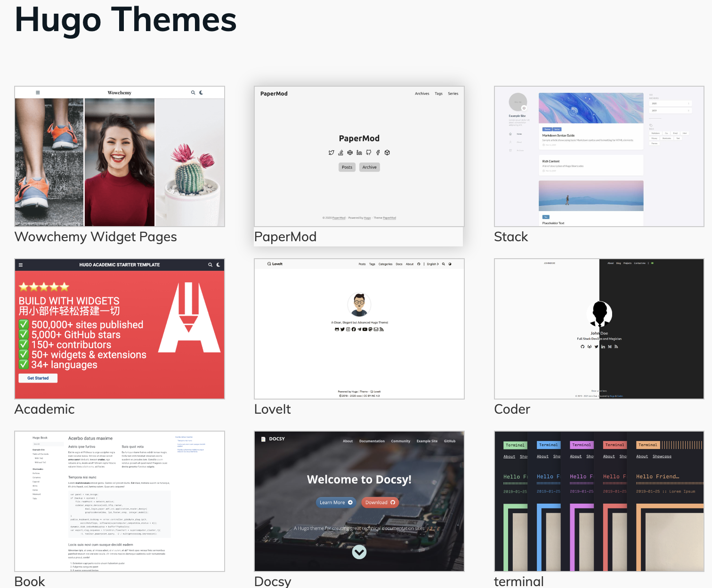The image size is (712, 588).
Task: Open the Coder theme thumbnail
Action: tap(599, 329)
